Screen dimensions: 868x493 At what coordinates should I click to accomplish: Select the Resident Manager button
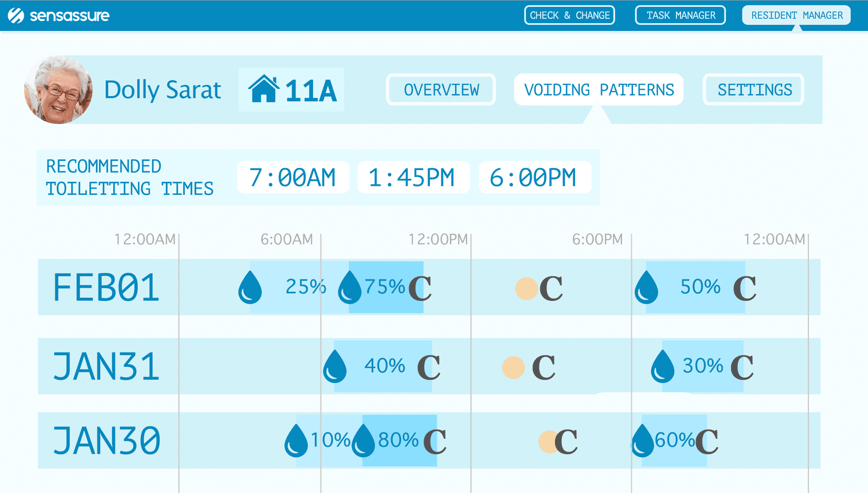click(x=796, y=16)
